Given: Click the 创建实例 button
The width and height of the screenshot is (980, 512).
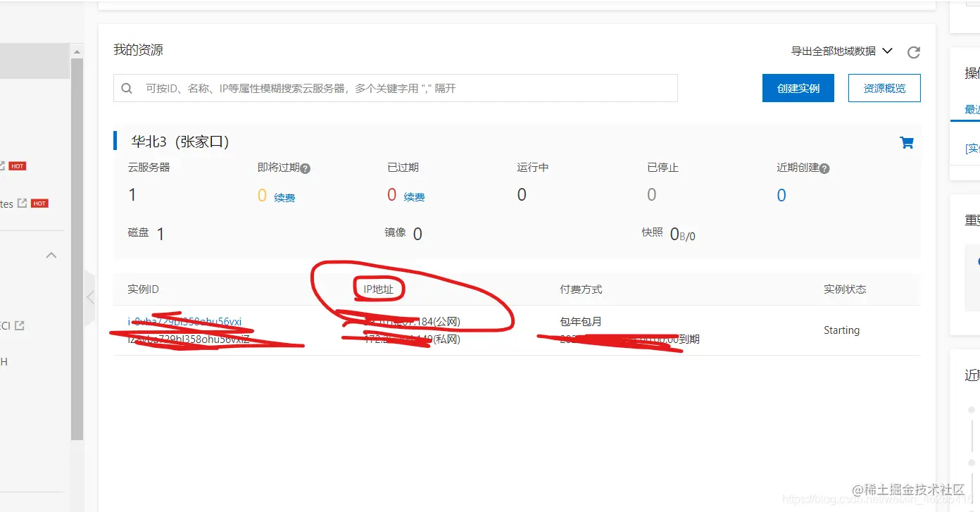Looking at the screenshot, I should click(x=798, y=87).
